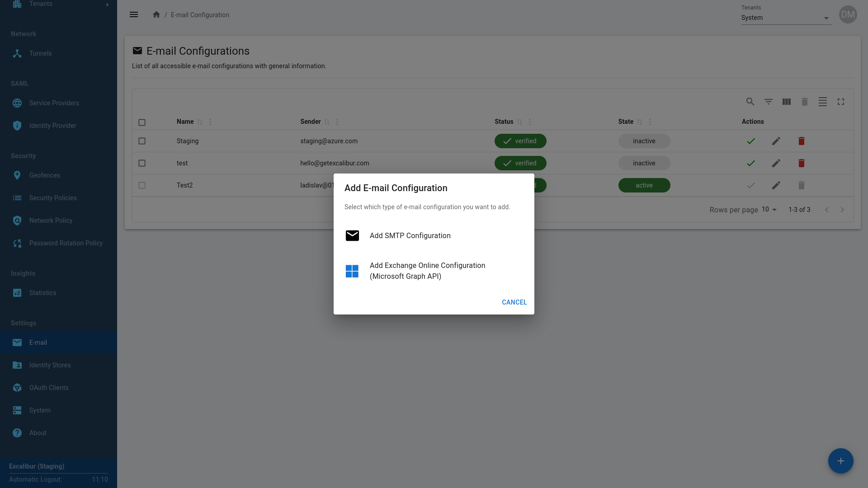Viewport: 868px width, 488px height.
Task: Click the CANCEL button in dialog
Action: click(514, 302)
